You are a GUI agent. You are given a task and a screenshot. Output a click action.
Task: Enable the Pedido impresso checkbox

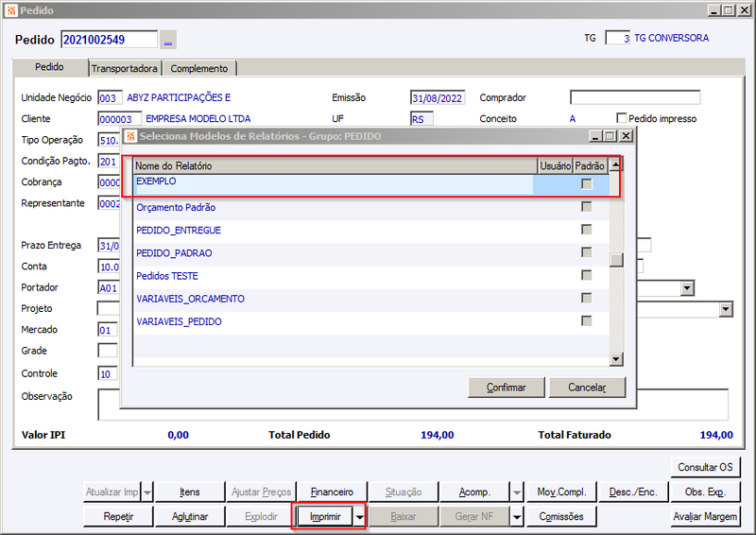(x=622, y=118)
